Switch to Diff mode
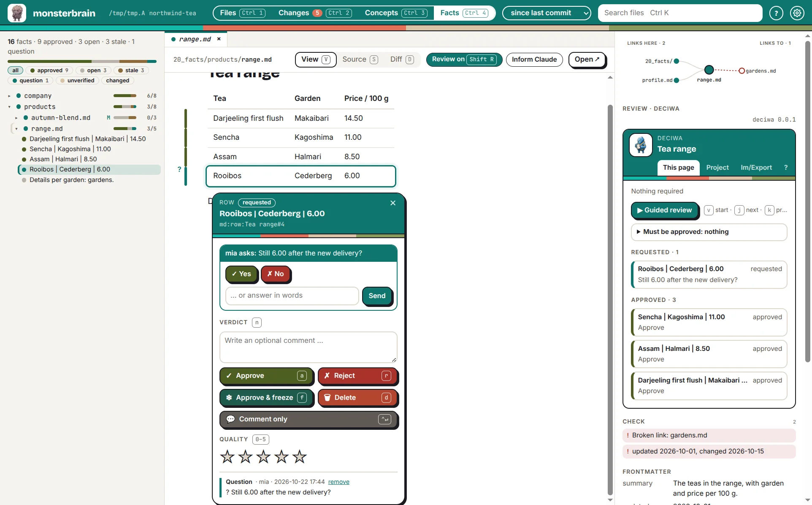 pos(402,60)
